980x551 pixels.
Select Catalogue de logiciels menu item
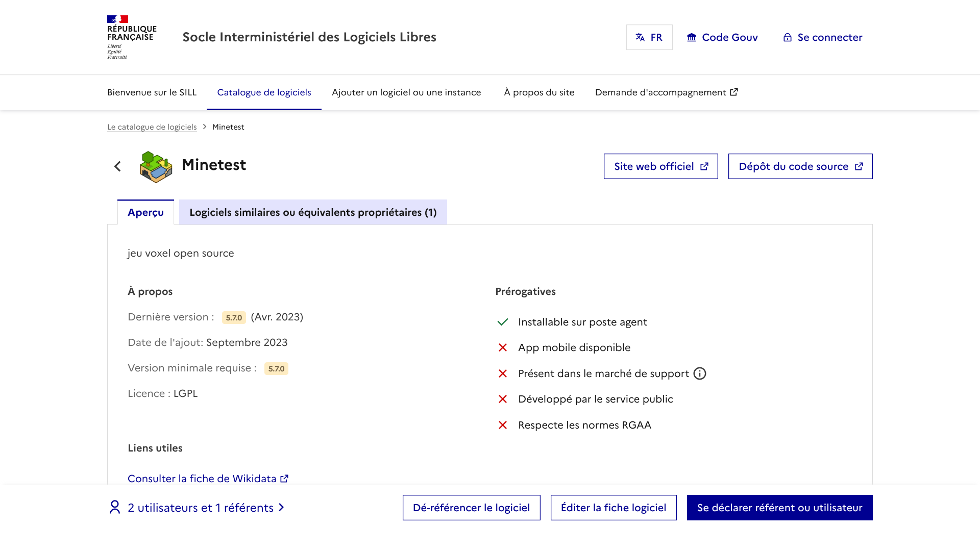click(264, 92)
